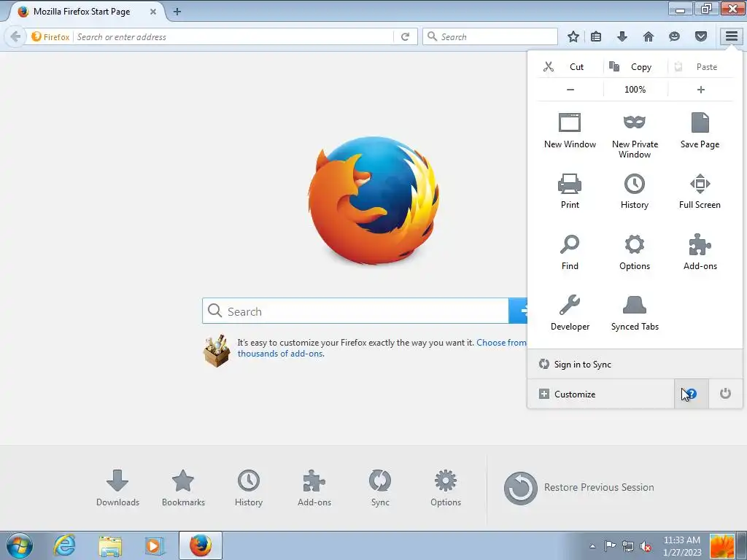
Task: Click Cut in the menu panel
Action: [x=570, y=66]
